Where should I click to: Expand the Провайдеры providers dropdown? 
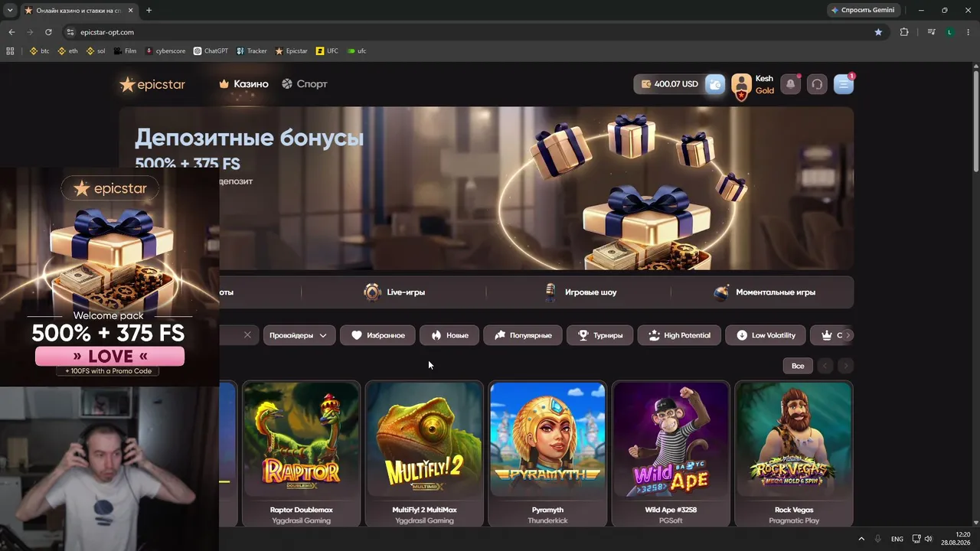[x=299, y=335]
